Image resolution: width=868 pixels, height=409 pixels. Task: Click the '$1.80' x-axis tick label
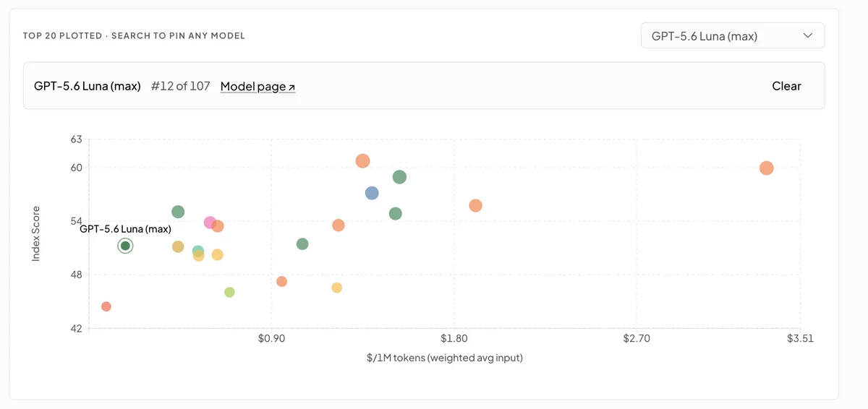coord(454,338)
